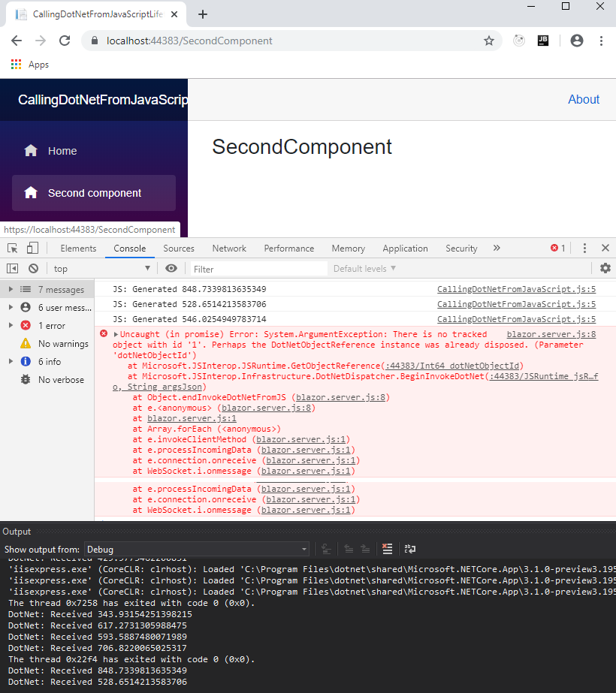The image size is (616, 693).
Task: Activate the DevTools inspect element tool
Action: click(x=12, y=249)
